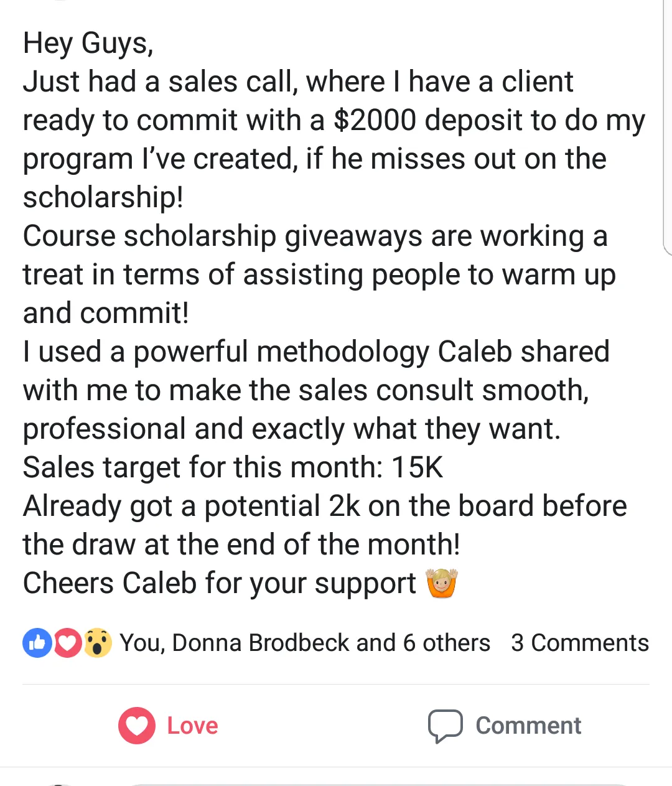Tap the Wow face reaction icon
Screen dimensions: 672x786
click(x=98, y=643)
